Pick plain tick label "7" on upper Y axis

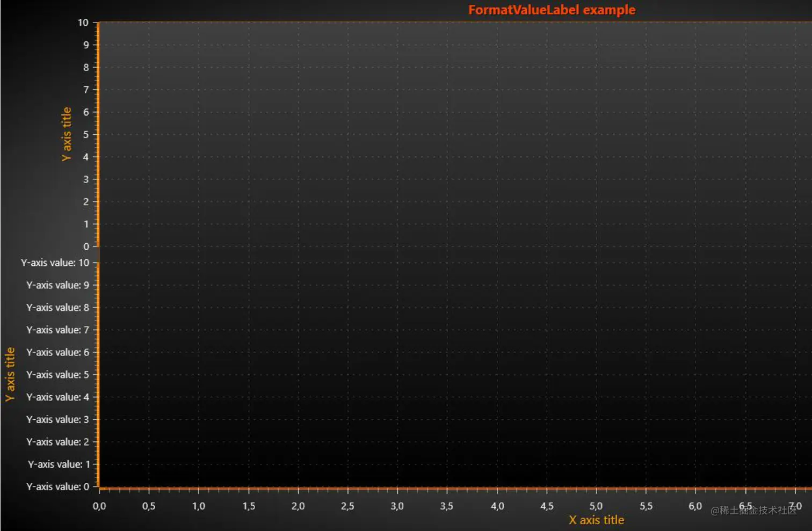point(86,90)
